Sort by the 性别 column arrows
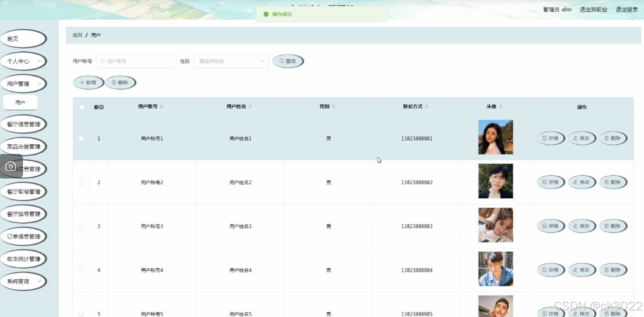 pyautogui.click(x=333, y=106)
